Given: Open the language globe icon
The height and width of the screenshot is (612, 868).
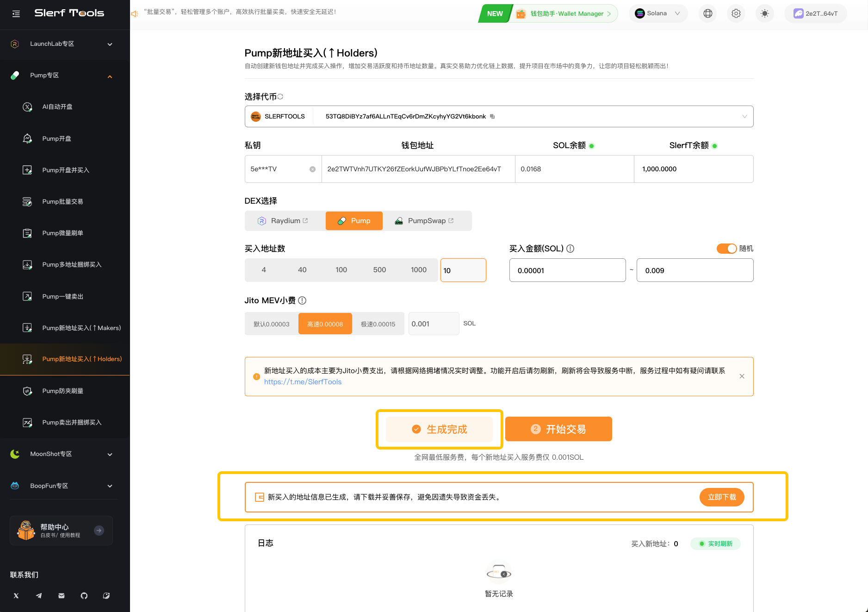Looking at the screenshot, I should click(708, 13).
